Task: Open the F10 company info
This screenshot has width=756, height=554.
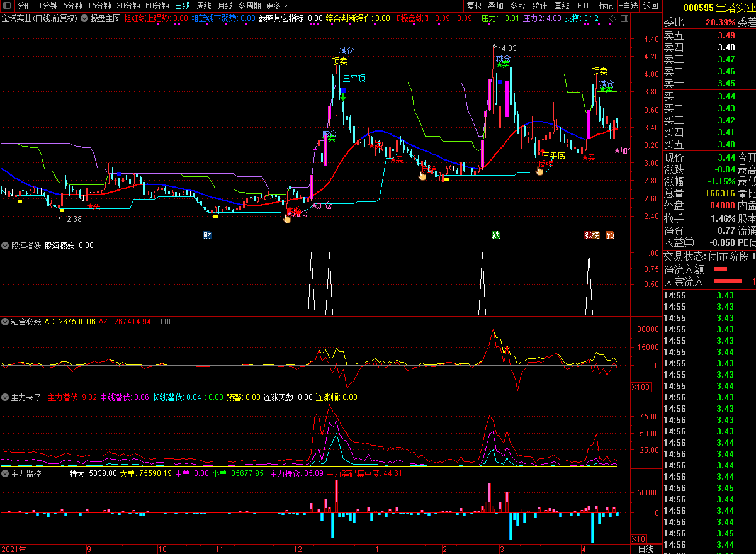Action: 584,6
